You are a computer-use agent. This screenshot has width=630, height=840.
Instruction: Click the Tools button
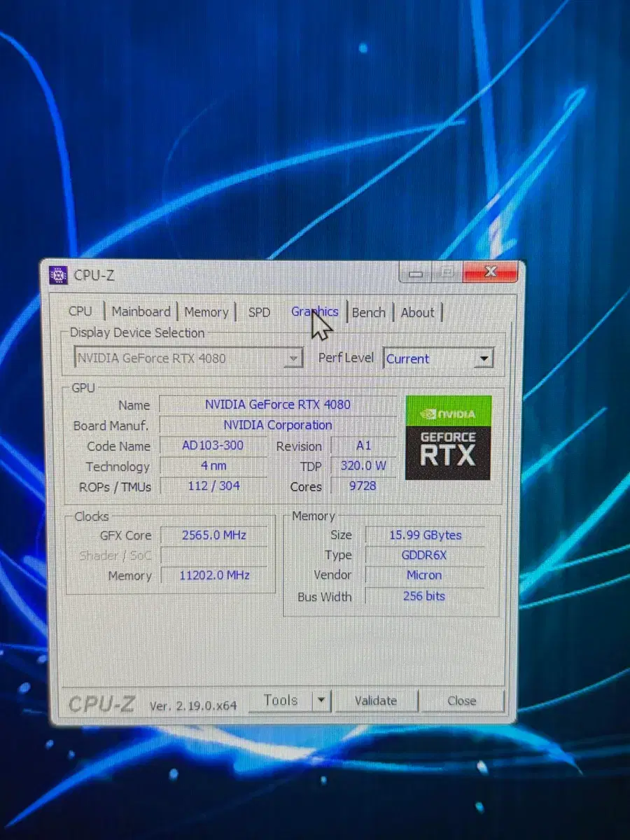click(x=281, y=700)
